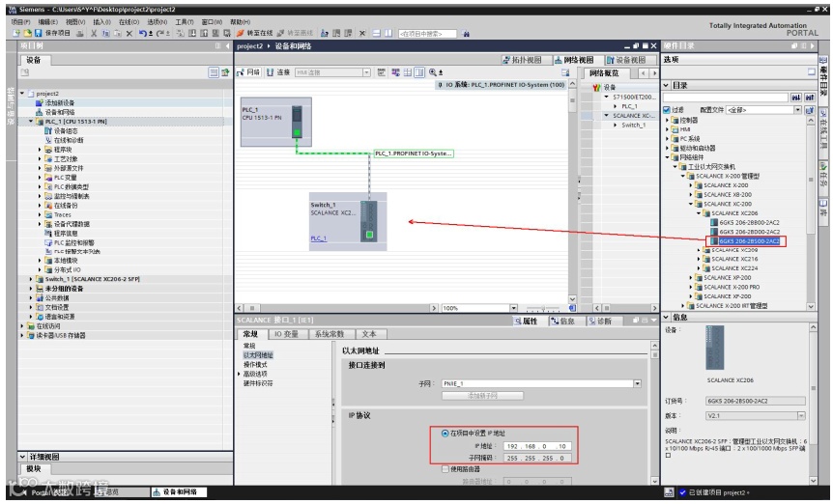Open the 在线 (Online) menu
The image size is (833, 504).
[129, 22]
